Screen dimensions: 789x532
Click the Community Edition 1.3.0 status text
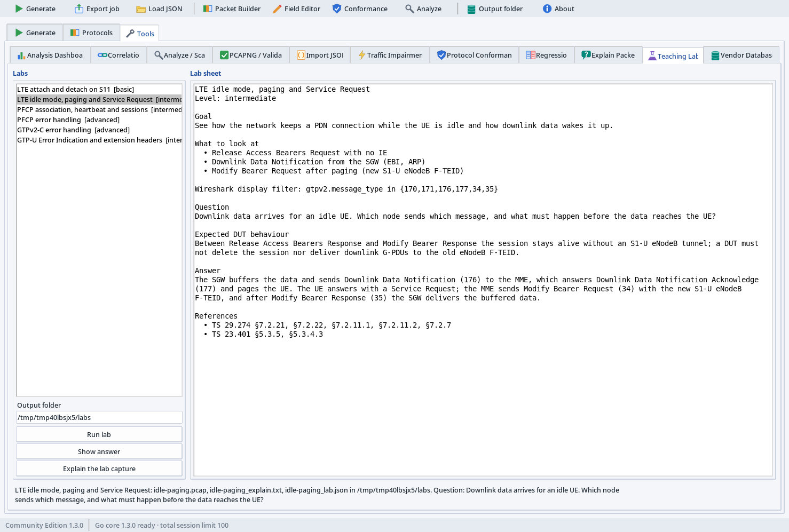(x=44, y=525)
